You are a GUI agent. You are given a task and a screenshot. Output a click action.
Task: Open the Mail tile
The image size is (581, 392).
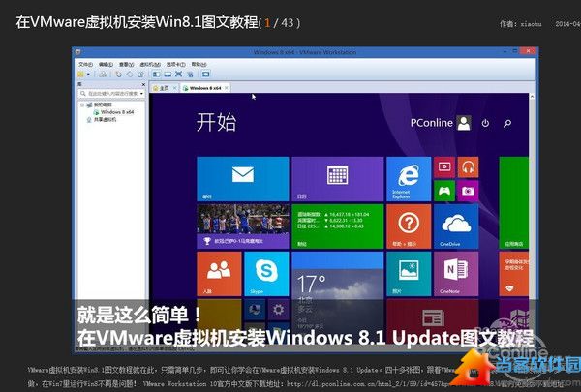(243, 179)
